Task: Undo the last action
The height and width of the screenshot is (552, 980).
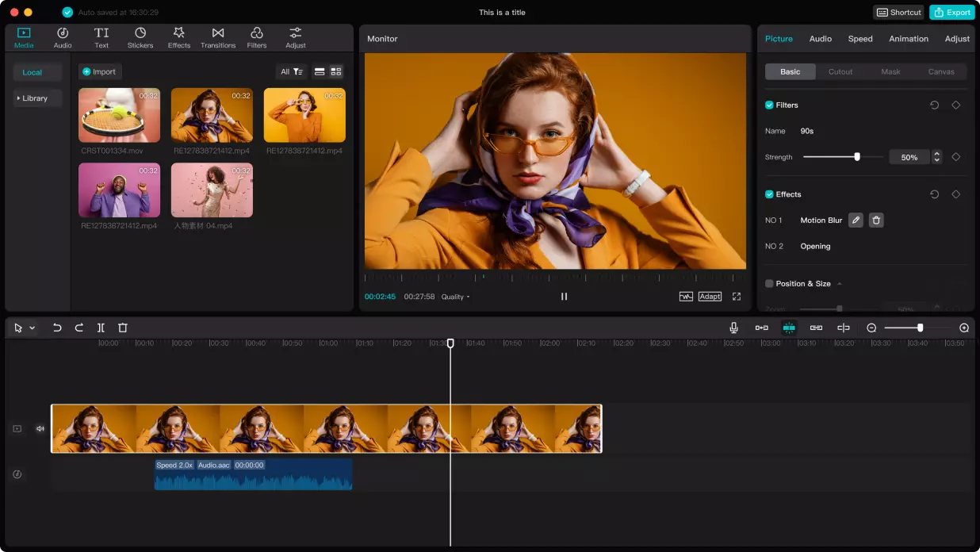Action: [57, 328]
